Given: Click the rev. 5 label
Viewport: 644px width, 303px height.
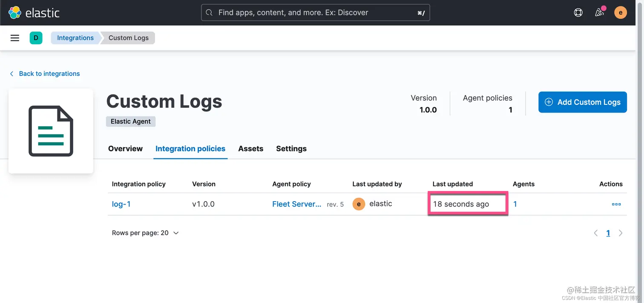Looking at the screenshot, I should click(335, 205).
